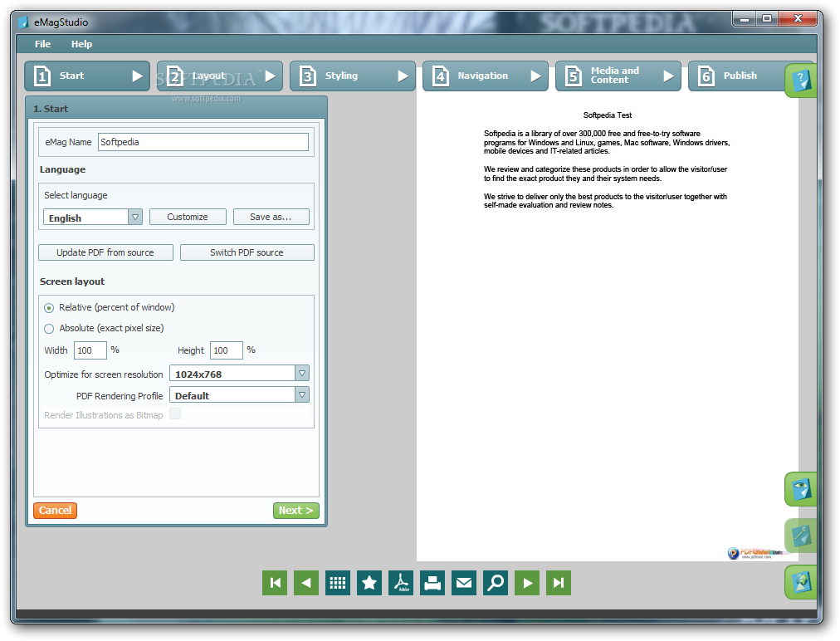The height and width of the screenshot is (641, 840).
Task: Click the PDFGlobe logo on page preview
Action: click(755, 553)
